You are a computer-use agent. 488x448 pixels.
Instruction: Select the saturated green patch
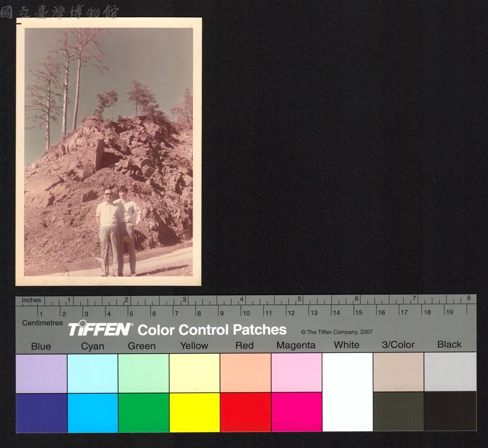pyautogui.click(x=144, y=413)
